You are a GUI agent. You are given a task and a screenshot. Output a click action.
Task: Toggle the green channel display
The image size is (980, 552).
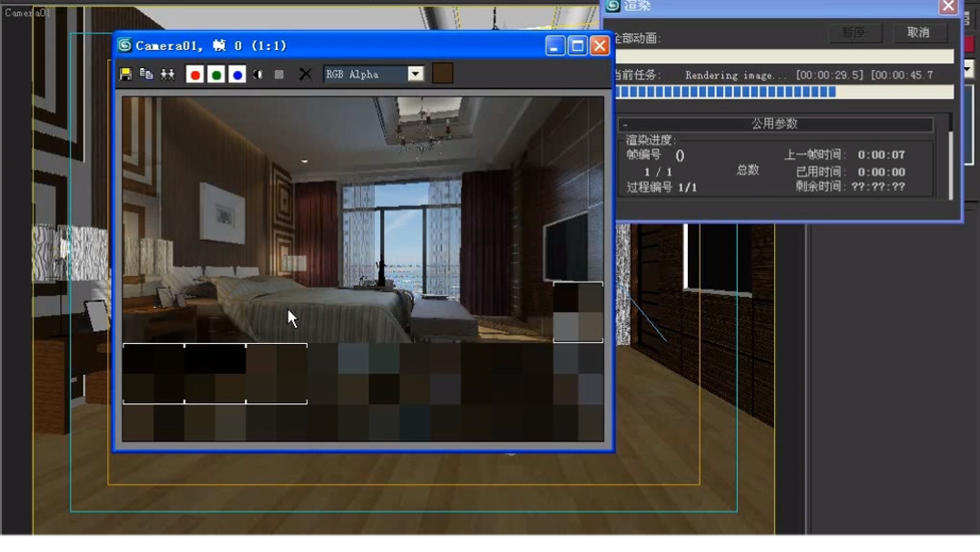(217, 74)
